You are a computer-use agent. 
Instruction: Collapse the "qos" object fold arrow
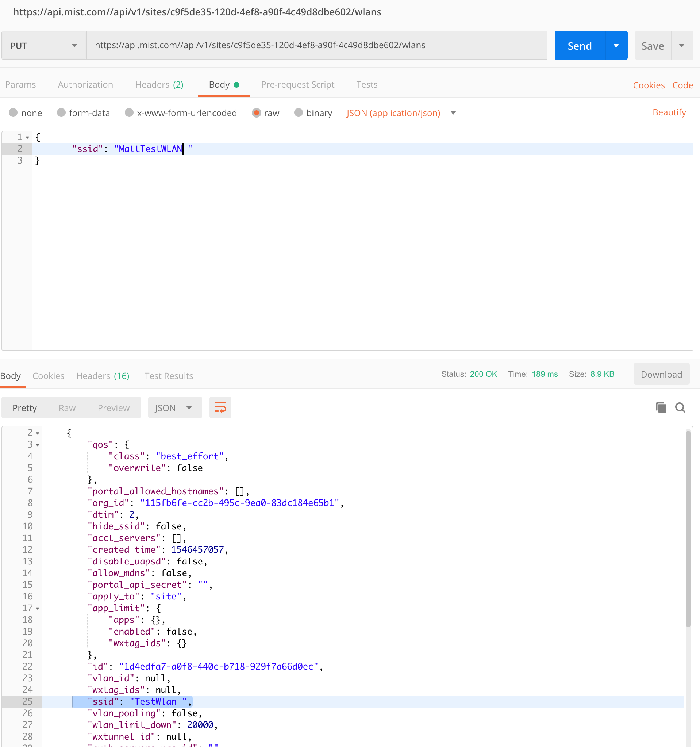point(38,445)
